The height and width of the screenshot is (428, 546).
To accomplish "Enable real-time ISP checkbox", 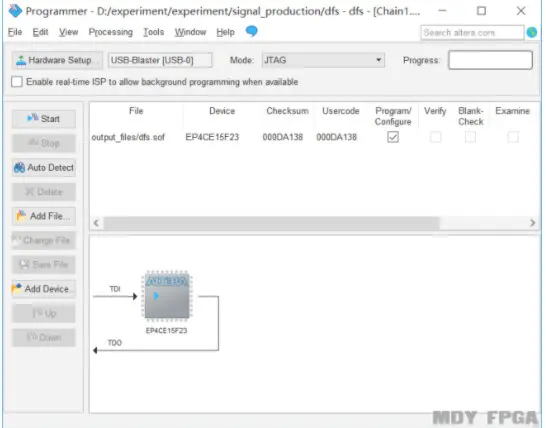I will pyautogui.click(x=17, y=82).
